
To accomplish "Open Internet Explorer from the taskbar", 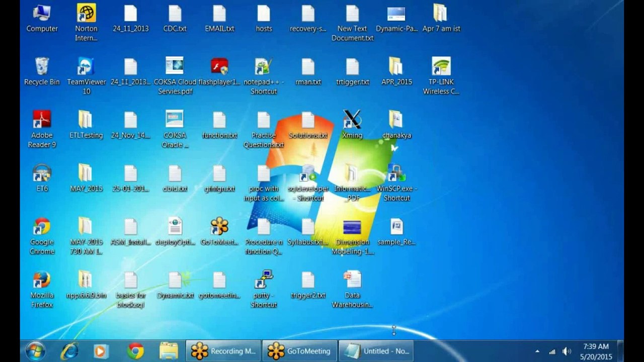I will coord(69,351).
